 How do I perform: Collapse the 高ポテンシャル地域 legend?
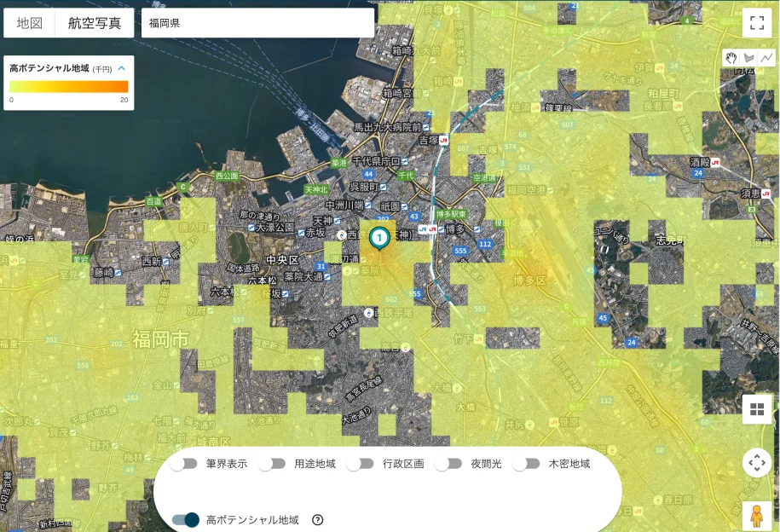(121, 68)
